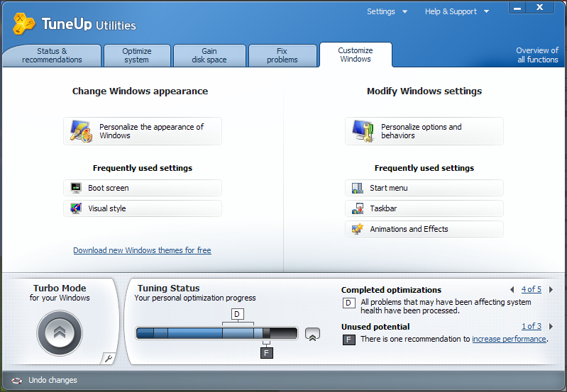
Task: Click the 4 of 5 link
Action: pos(532,289)
